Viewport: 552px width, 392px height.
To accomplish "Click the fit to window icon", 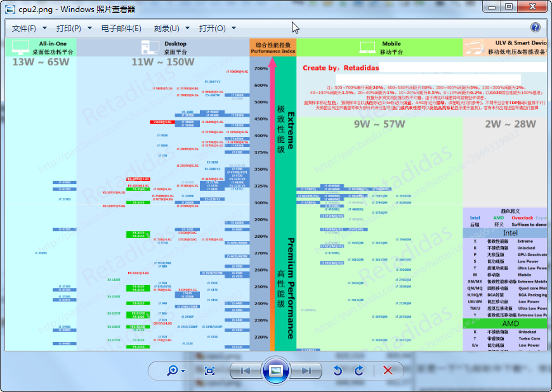I will click(x=210, y=370).
